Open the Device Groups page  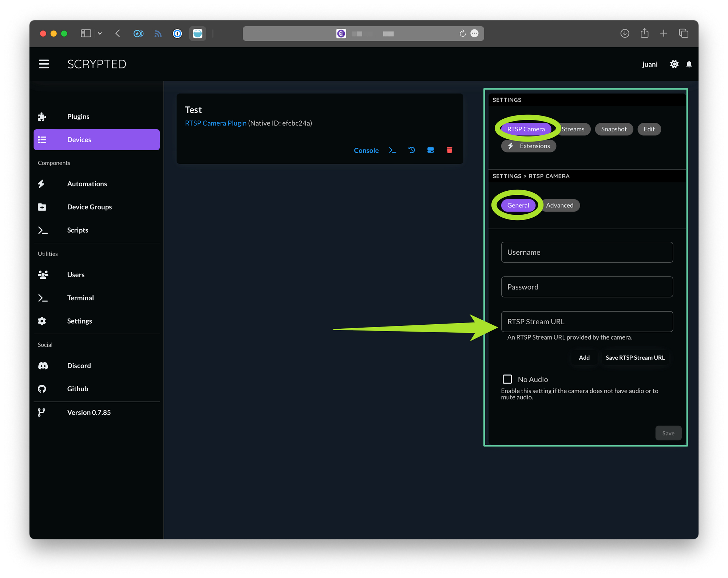pos(96,207)
